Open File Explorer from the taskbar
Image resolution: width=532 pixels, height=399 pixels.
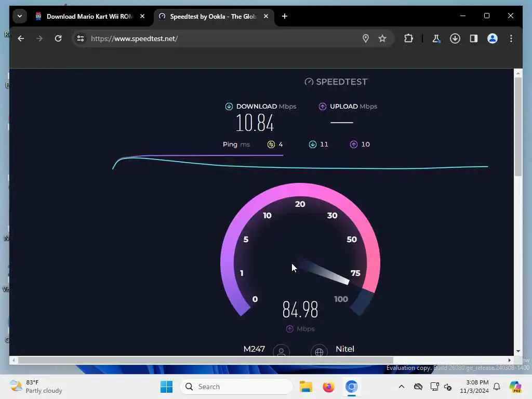(x=305, y=387)
